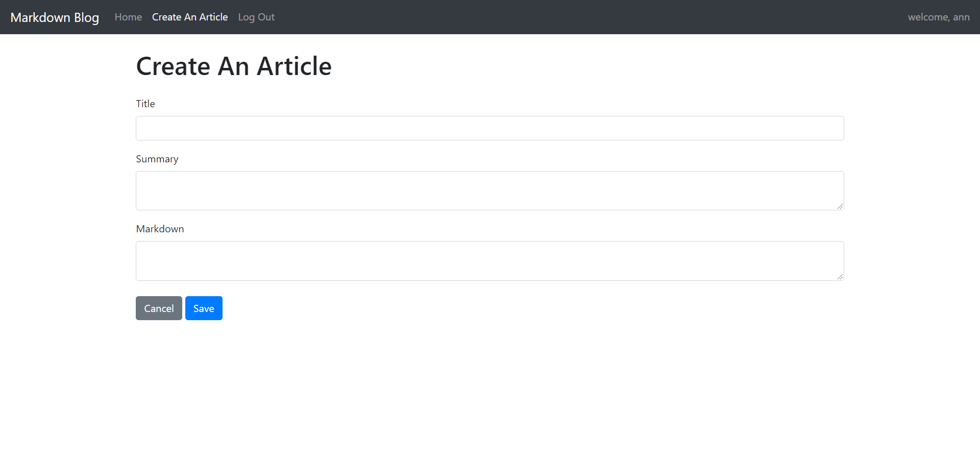Click the Markdown field label
This screenshot has width=980, height=457.
(x=159, y=229)
